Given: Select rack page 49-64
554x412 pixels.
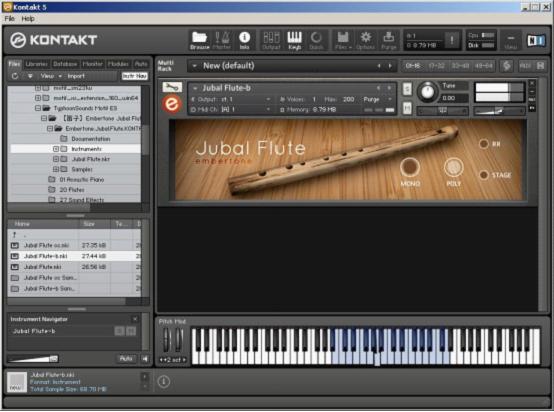Looking at the screenshot, I should 483,66.
